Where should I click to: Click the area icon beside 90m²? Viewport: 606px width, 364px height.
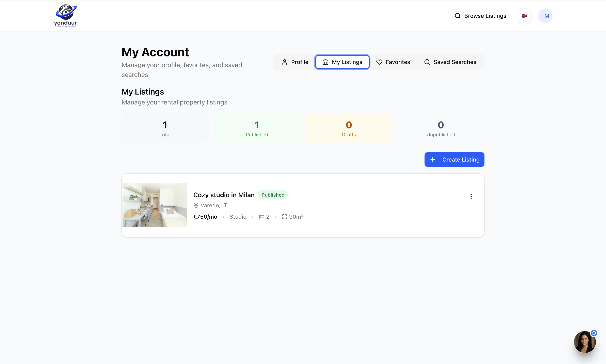click(x=284, y=217)
